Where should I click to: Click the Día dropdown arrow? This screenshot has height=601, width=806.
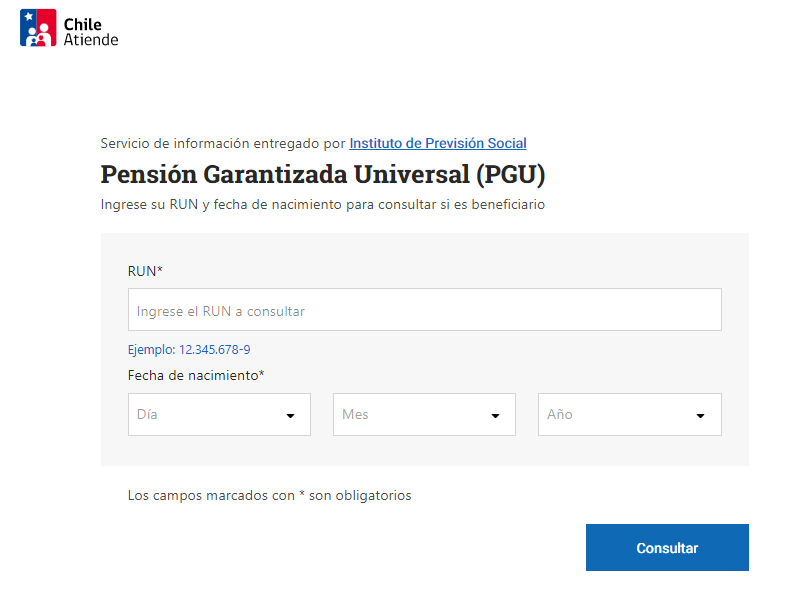[x=290, y=415]
